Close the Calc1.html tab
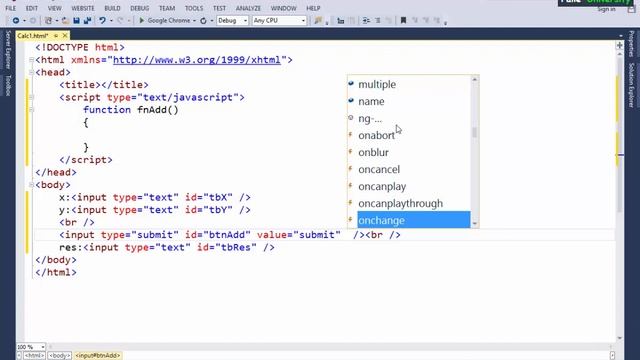The image size is (640, 360). (65, 36)
